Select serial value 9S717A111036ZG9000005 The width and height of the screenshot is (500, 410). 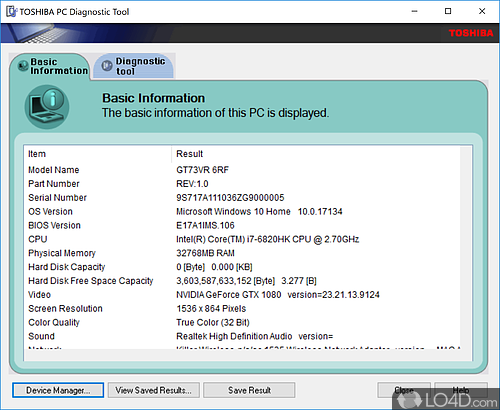point(230,198)
